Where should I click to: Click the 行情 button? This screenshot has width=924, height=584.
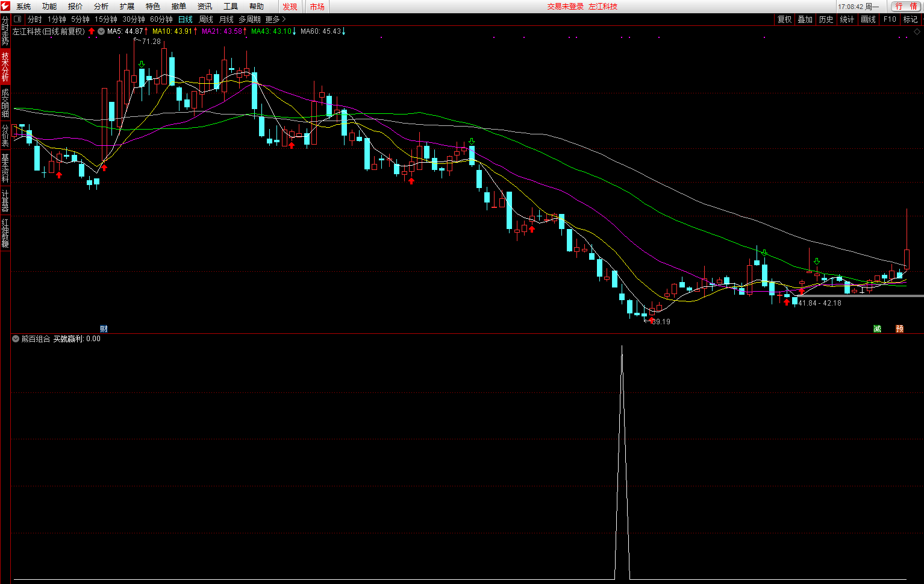click(907, 6)
